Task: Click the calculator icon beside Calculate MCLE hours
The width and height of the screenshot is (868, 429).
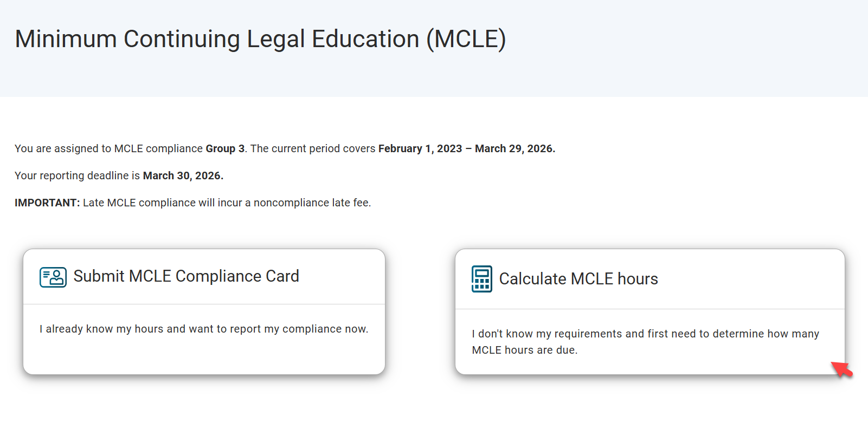Action: [x=481, y=279]
